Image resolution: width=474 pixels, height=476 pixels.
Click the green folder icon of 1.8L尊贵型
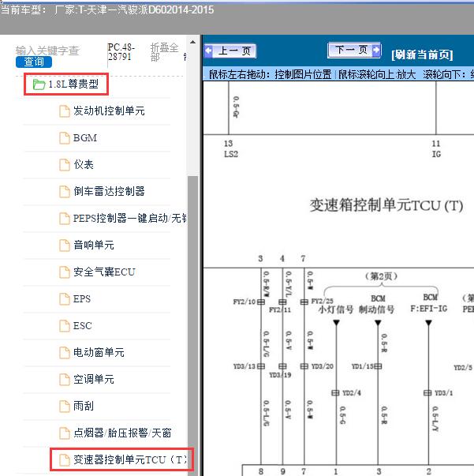[x=39, y=84]
